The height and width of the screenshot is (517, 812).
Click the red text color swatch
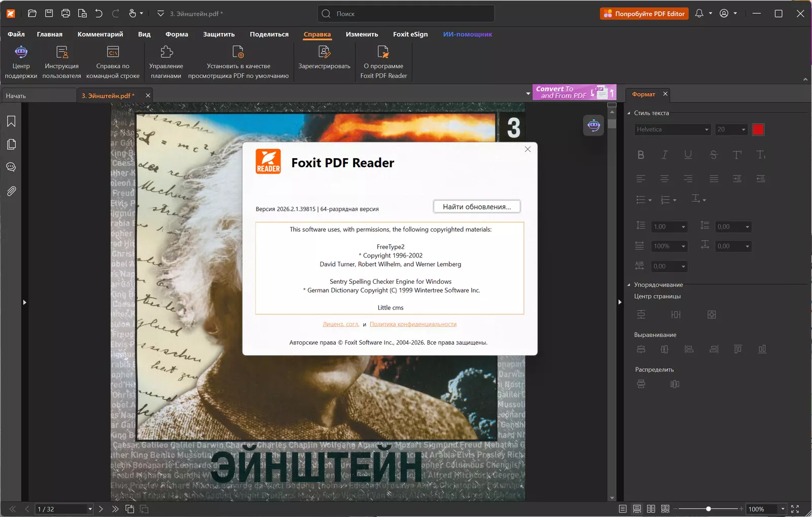pos(758,130)
